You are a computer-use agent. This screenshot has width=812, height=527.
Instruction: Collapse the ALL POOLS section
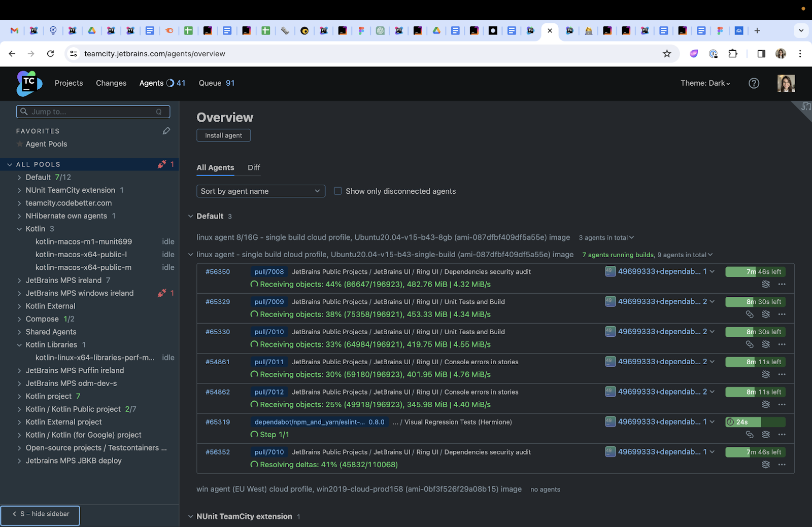10,164
